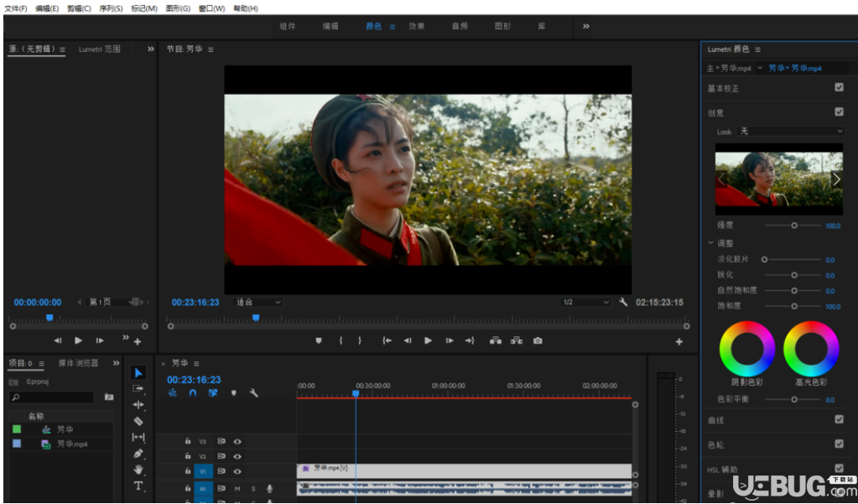Click new bin folder icon in project panel

[x=109, y=397]
